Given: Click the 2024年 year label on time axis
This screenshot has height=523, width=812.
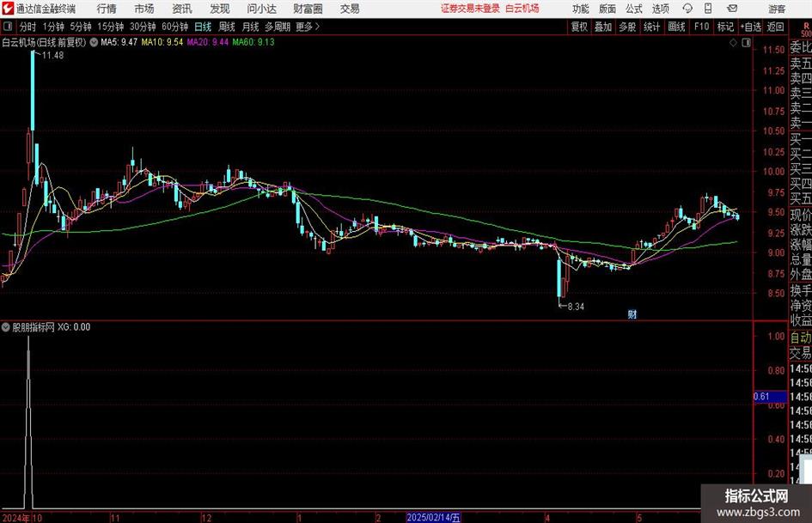Looking at the screenshot, I should pos(16,518).
